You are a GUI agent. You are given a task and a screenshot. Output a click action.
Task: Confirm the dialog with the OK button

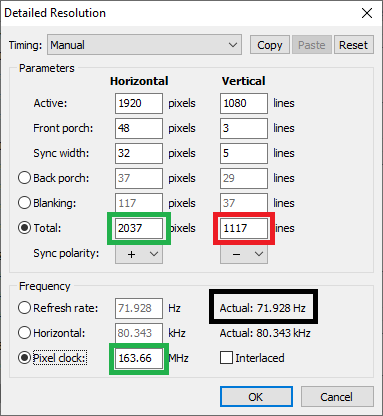(256, 397)
